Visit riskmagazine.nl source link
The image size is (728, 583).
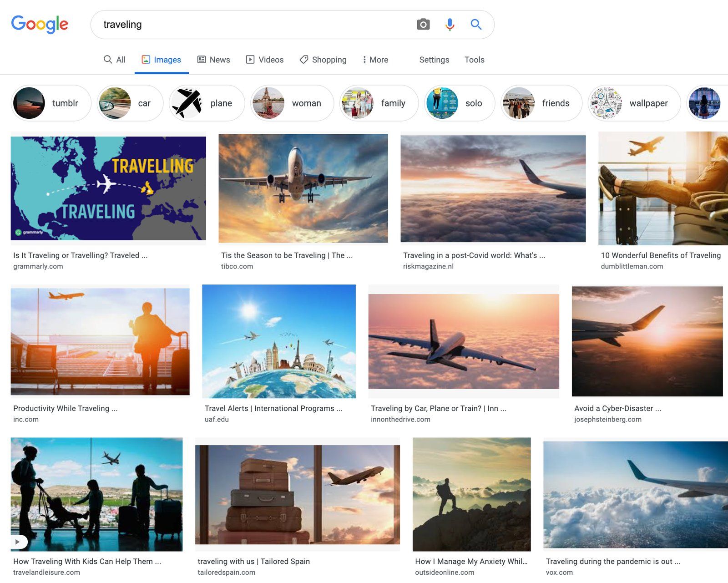(428, 266)
